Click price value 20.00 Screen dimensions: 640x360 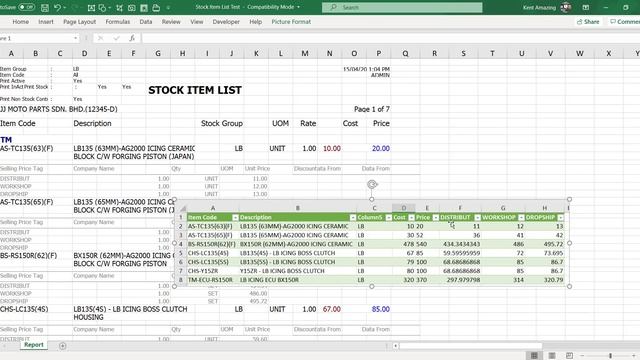pos(380,149)
